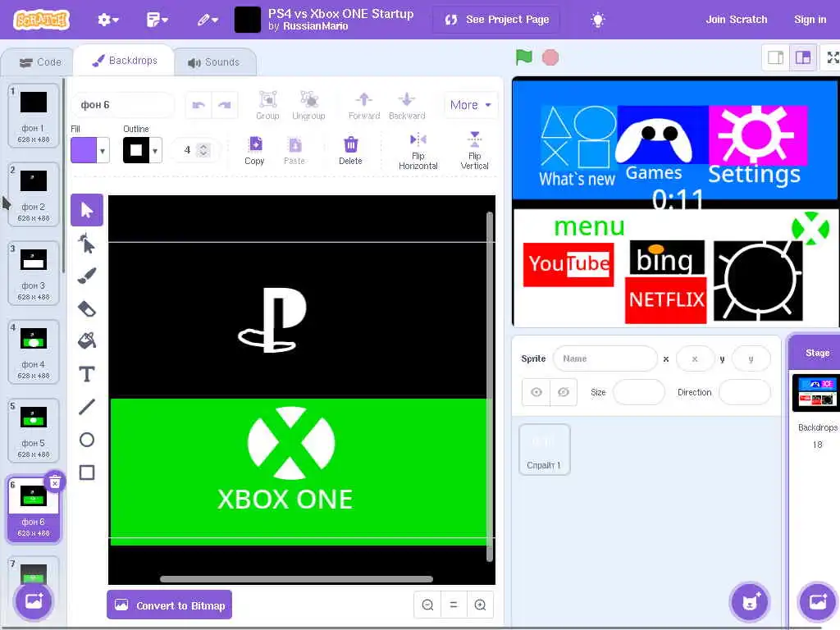Viewport: 840px width, 630px height.
Task: Start the project with green flag
Action: tap(523, 57)
